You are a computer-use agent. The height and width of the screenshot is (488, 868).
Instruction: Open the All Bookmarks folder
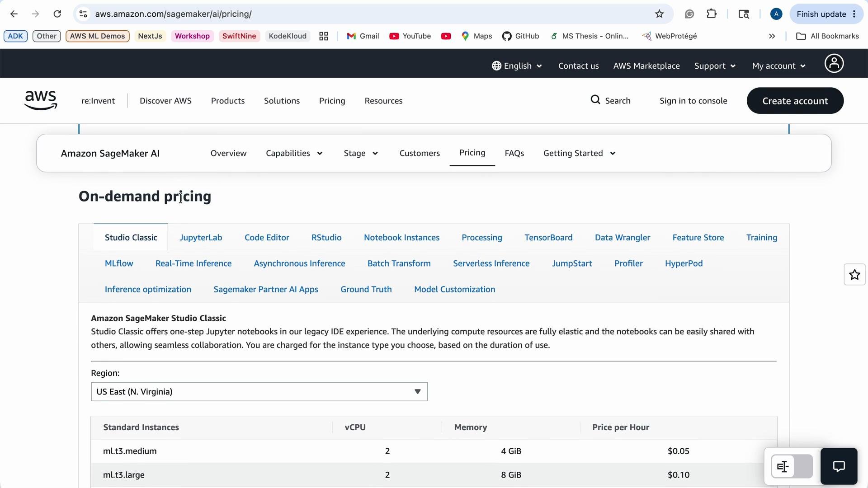827,36
